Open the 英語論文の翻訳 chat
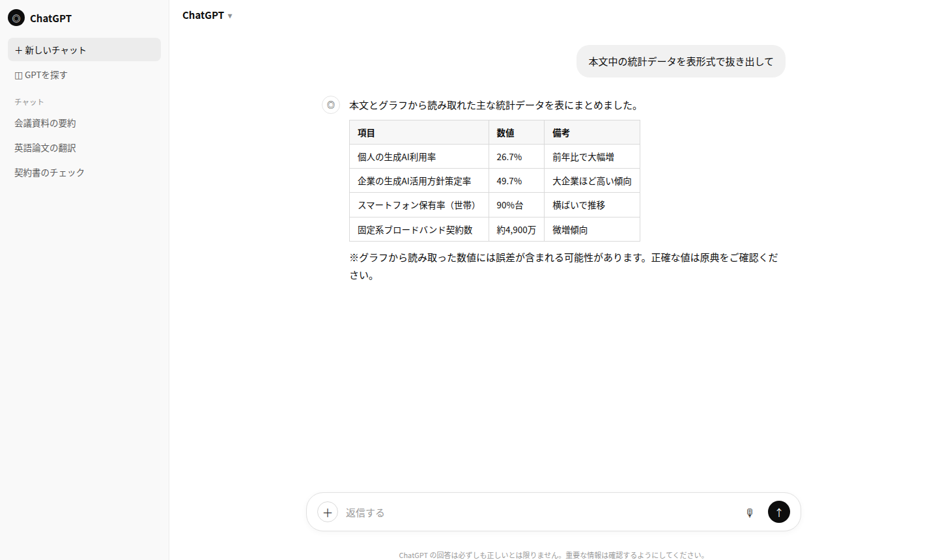938x560 pixels. pyautogui.click(x=84, y=148)
